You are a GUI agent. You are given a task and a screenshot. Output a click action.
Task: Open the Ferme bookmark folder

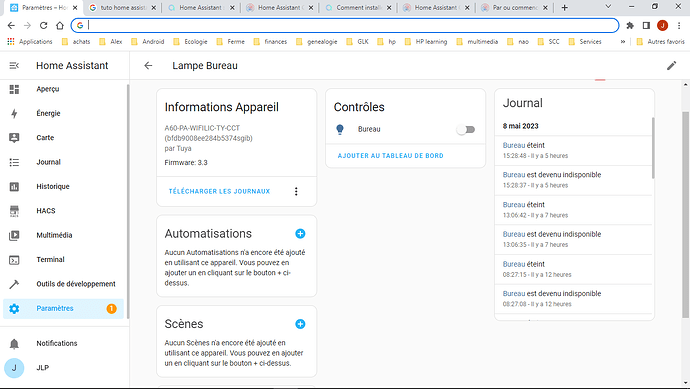point(231,42)
